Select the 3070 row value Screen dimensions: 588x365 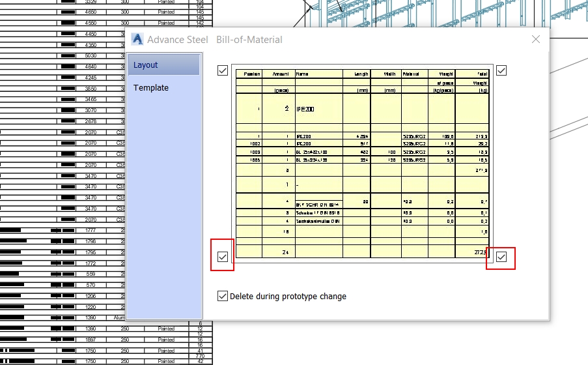91,110
